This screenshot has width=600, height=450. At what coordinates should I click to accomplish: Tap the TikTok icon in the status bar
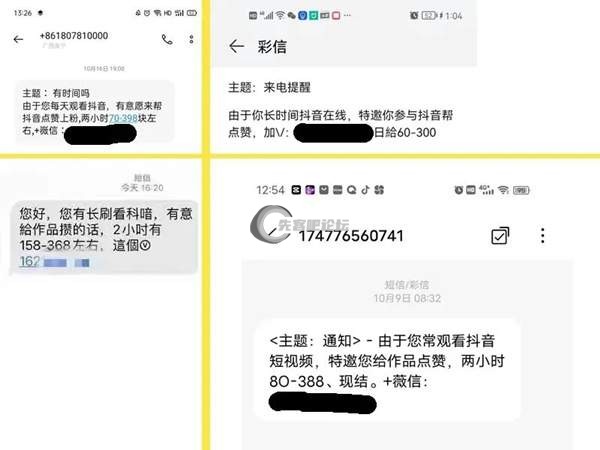click(x=365, y=190)
